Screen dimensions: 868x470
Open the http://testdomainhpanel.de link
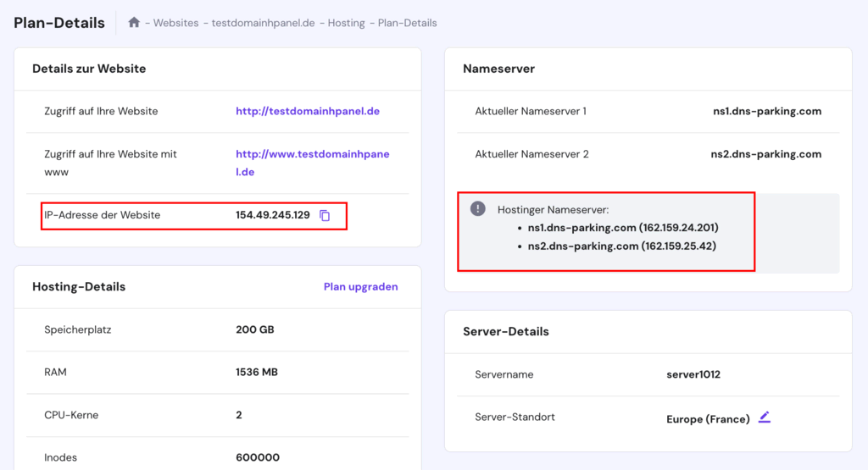(307, 111)
